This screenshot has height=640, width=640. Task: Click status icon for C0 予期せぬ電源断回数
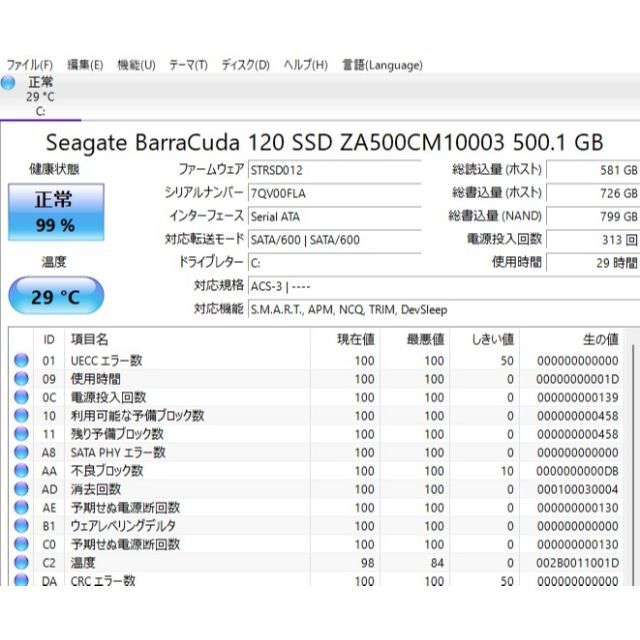[x=21, y=544]
